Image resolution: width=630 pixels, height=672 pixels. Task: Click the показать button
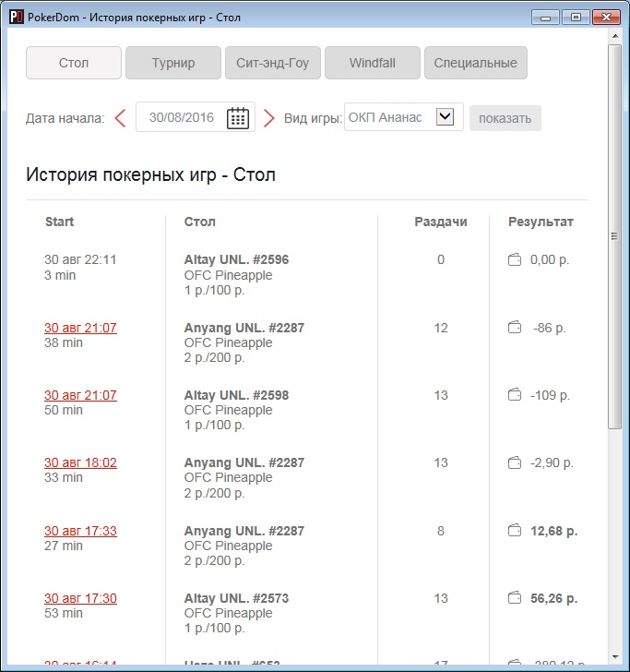[505, 118]
